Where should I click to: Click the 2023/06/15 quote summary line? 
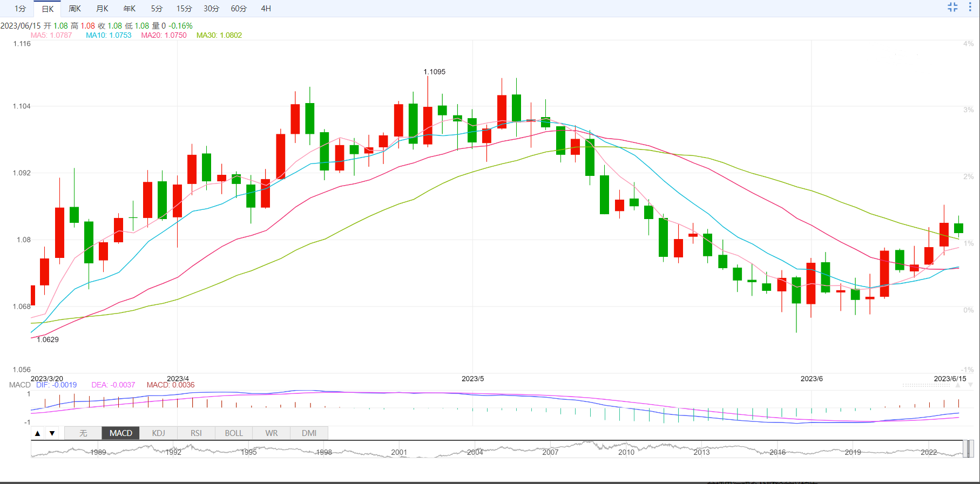click(x=97, y=26)
